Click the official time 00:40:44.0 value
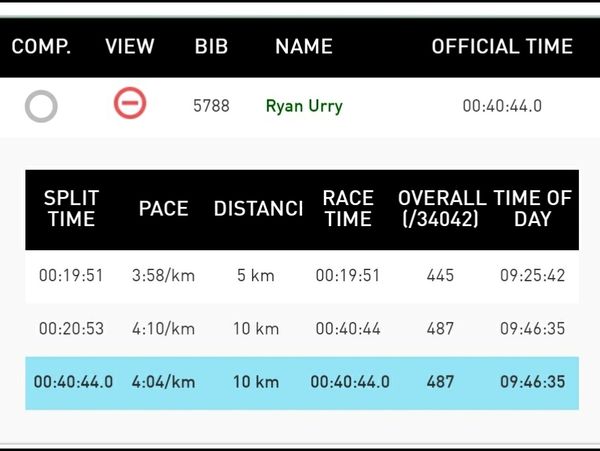 tap(502, 105)
